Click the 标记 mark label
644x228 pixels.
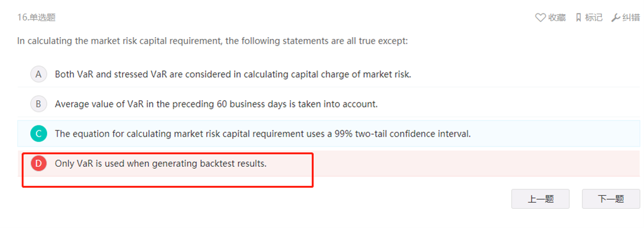[593, 18]
